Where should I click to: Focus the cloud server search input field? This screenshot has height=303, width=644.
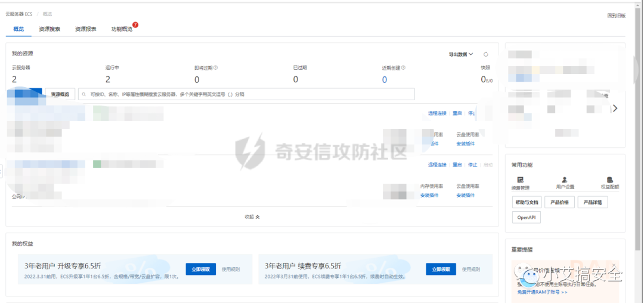pos(246,94)
